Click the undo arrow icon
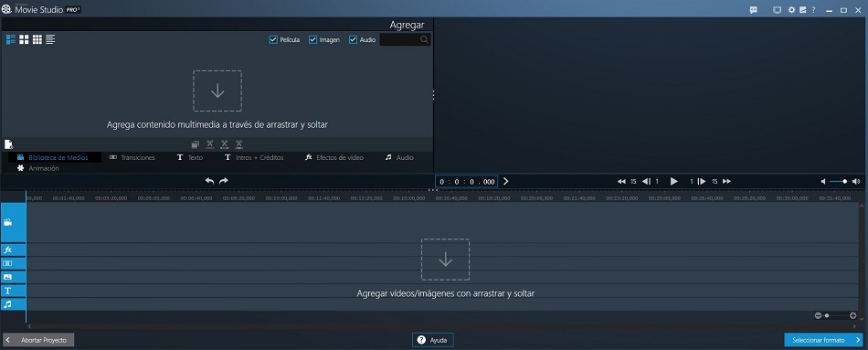Image resolution: width=868 pixels, height=350 pixels. 210,181
